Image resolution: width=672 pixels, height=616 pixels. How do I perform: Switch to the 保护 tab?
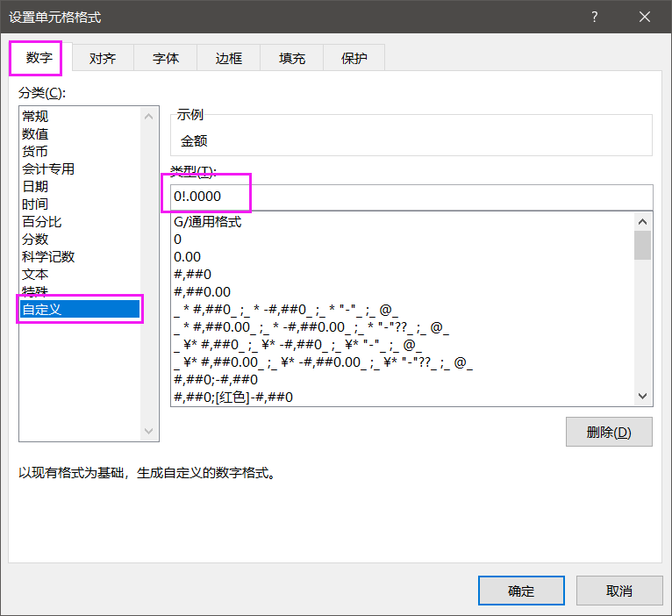[354, 58]
